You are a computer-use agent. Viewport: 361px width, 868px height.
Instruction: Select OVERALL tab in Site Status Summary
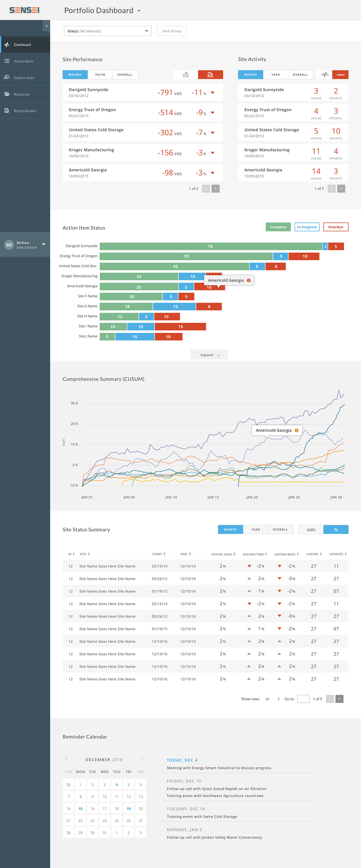coord(281,530)
